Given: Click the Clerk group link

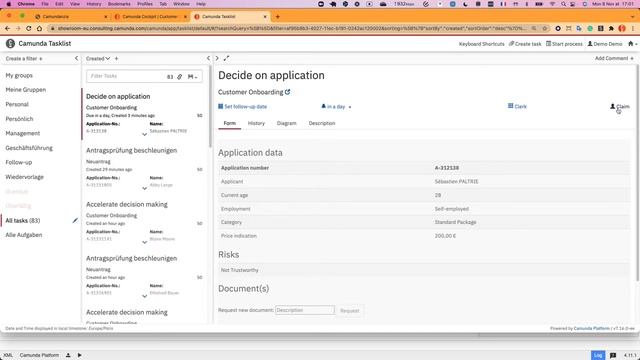Looking at the screenshot, I should pyautogui.click(x=517, y=107).
